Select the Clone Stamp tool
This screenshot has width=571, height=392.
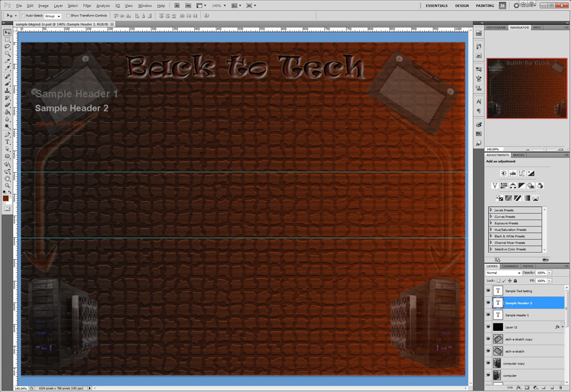[7, 90]
